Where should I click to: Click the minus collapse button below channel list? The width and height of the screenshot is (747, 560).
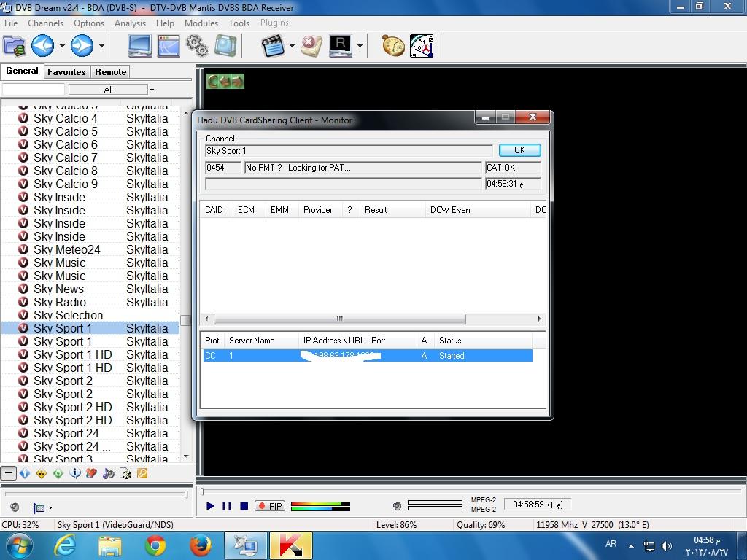(9, 473)
